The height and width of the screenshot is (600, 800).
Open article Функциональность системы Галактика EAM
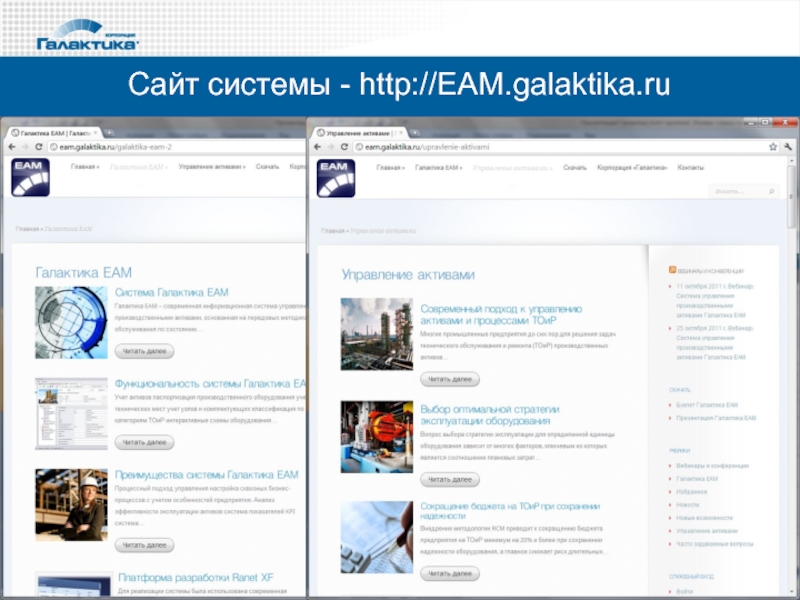[210, 384]
